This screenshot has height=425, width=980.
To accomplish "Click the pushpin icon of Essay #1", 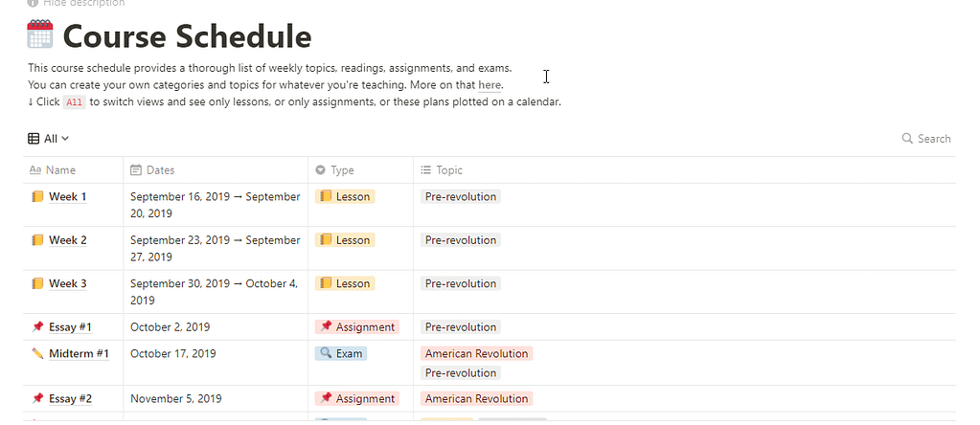I will tap(37, 327).
